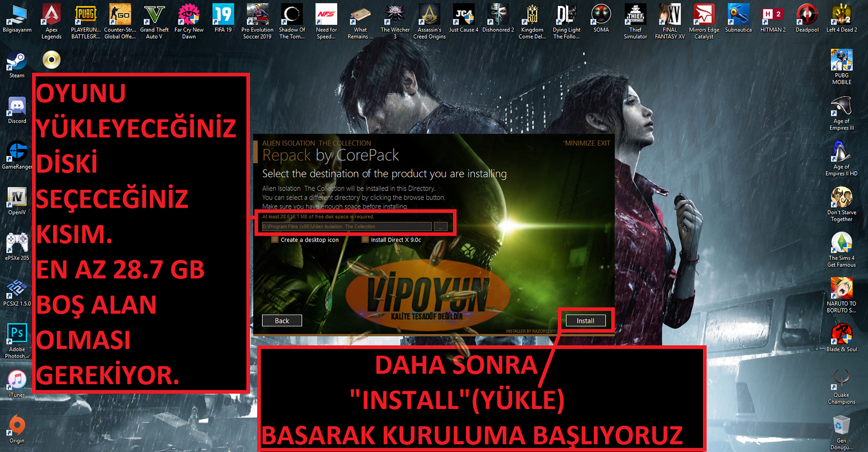
Task: Launch FIFA 19 desktop icon
Action: (x=223, y=19)
